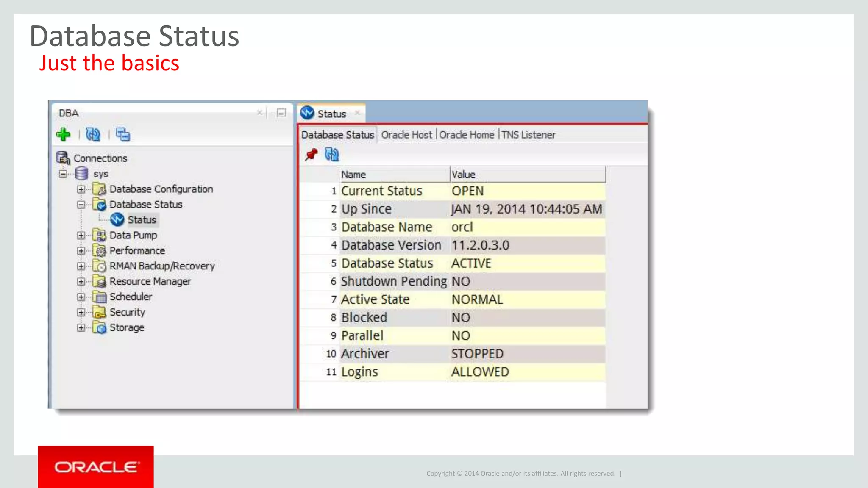
Task: Select the Blocked name cell
Action: coord(394,318)
